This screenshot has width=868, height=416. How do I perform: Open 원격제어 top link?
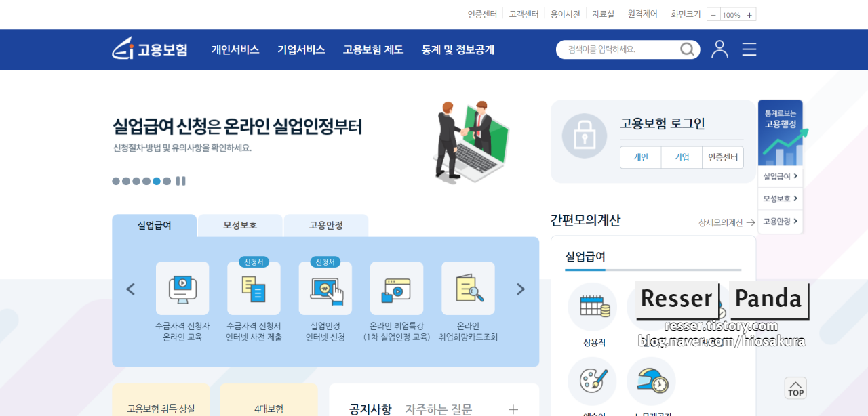click(x=642, y=14)
